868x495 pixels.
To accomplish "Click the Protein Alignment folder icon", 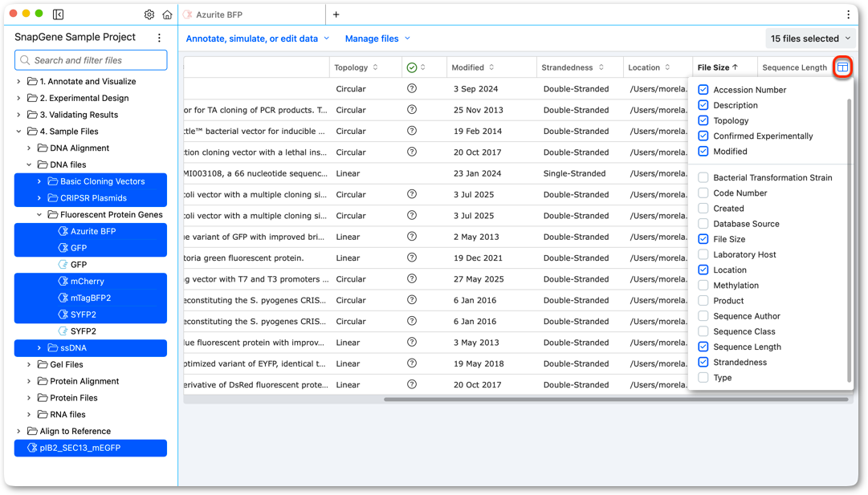I will coord(43,381).
